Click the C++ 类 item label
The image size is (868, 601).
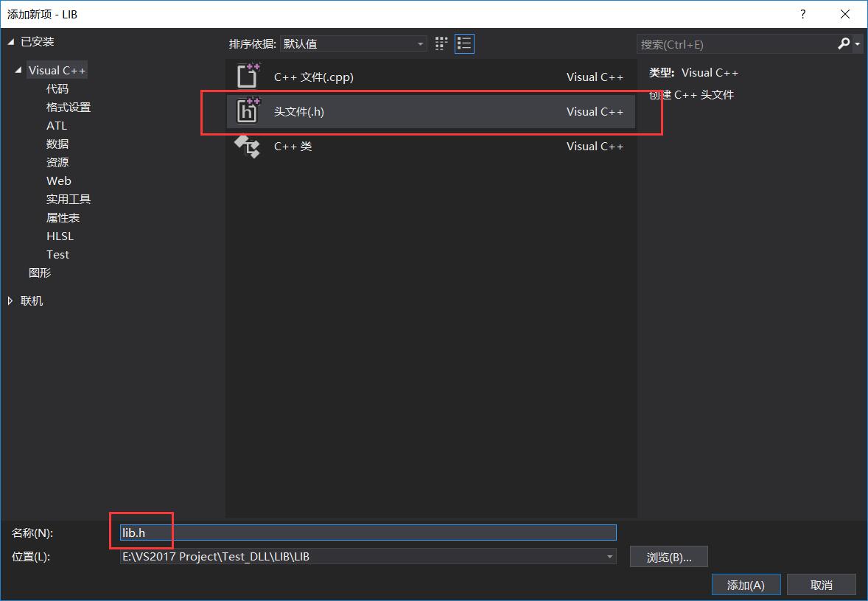coord(293,146)
